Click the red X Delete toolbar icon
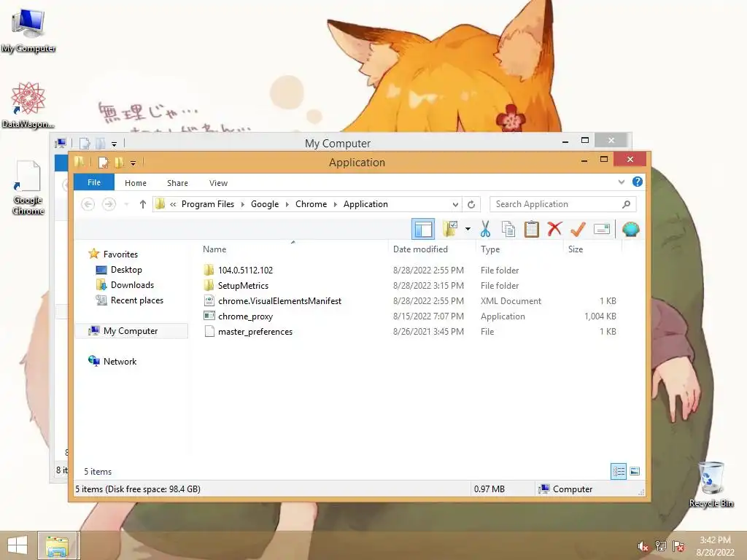The height and width of the screenshot is (560, 747). [x=554, y=229]
